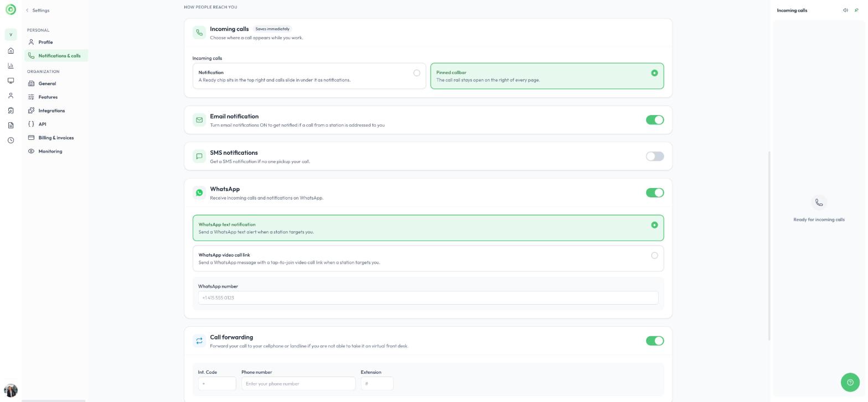This screenshot has height=402, width=868.
Task: Click the Int. Code field
Action: click(x=217, y=384)
